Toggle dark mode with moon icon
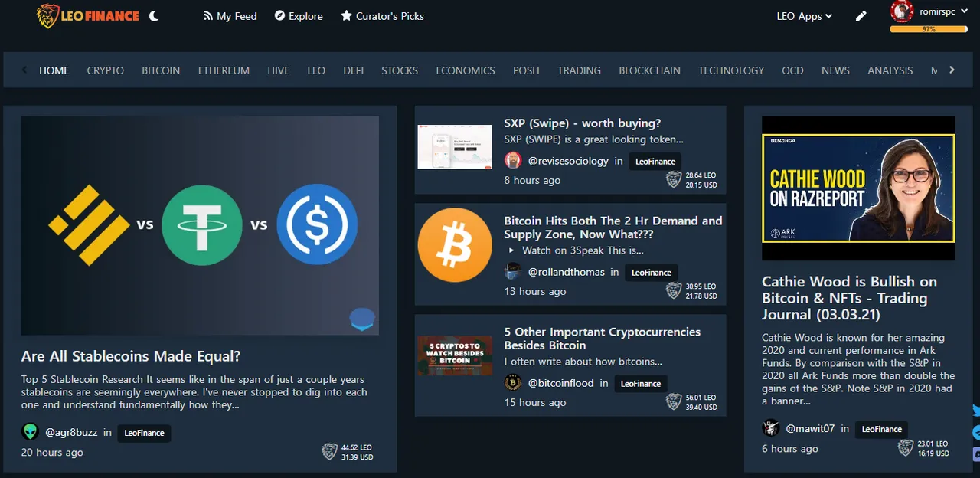Image resolution: width=980 pixels, height=478 pixels. [154, 15]
